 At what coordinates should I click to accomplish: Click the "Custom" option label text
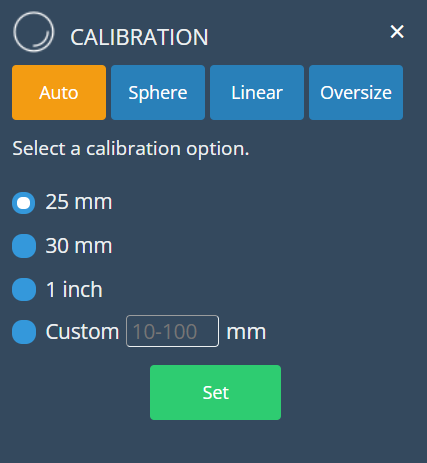82,332
